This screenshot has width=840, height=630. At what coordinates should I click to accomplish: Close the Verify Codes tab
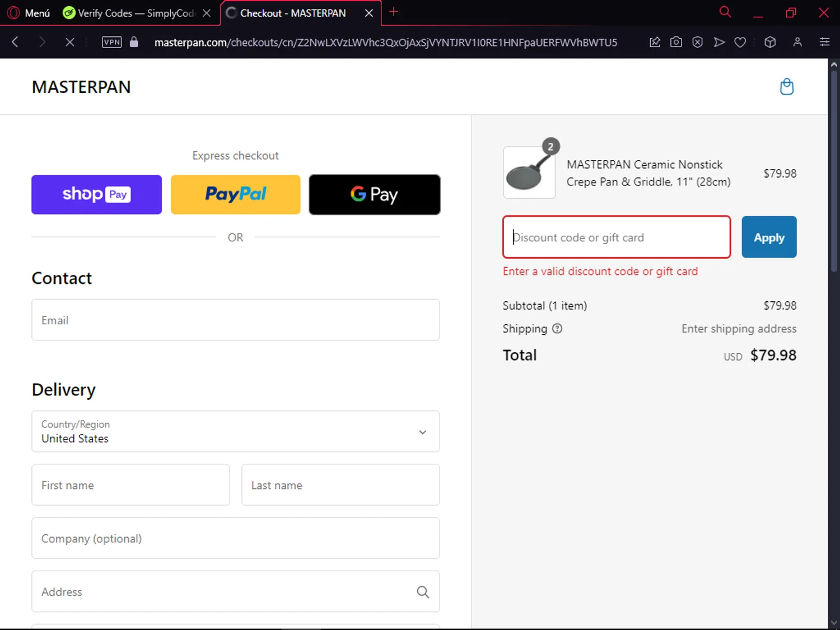(x=207, y=13)
